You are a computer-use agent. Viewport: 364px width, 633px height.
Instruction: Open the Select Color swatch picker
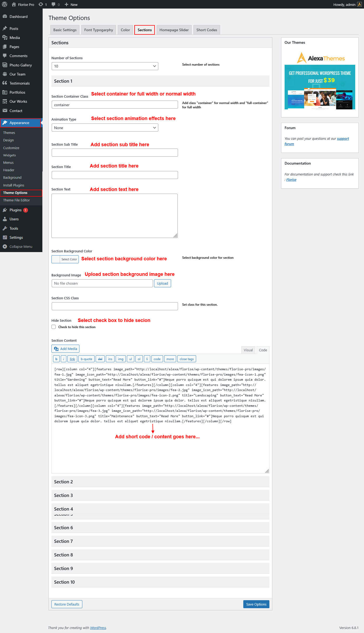point(56,259)
